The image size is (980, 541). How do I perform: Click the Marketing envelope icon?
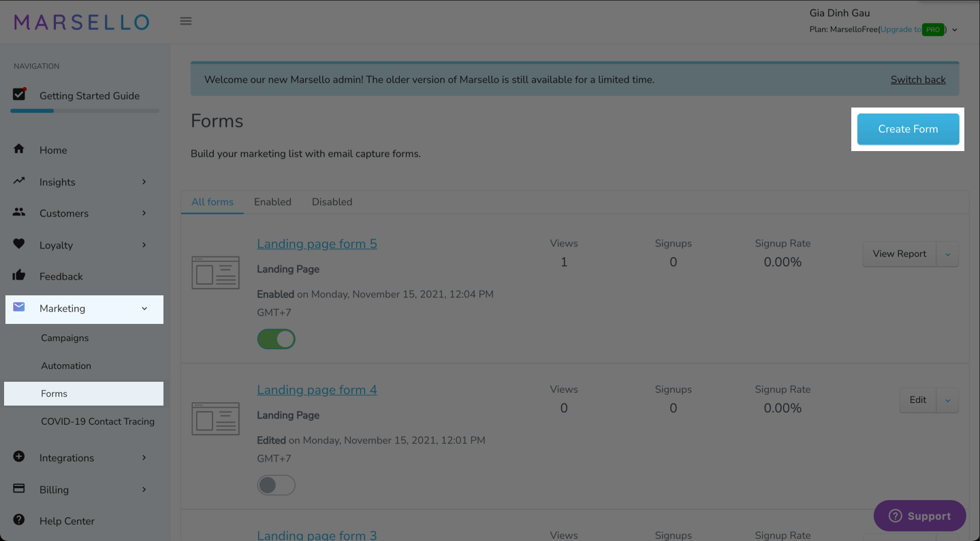[x=19, y=307]
